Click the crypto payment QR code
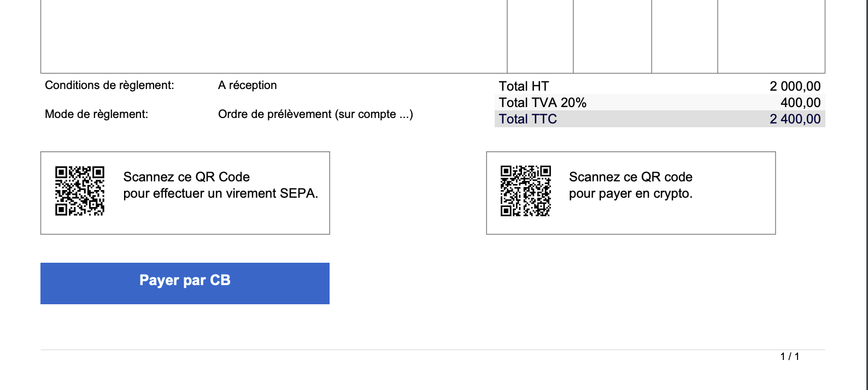868x390 pixels. tap(526, 191)
